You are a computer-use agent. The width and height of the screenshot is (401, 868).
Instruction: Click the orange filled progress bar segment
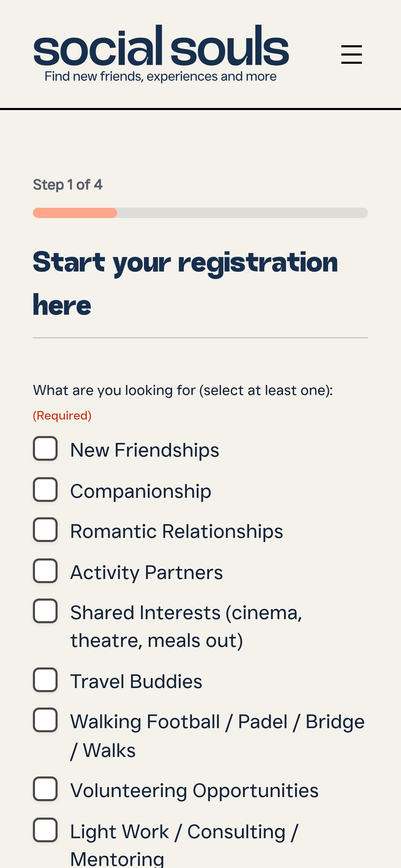75,213
